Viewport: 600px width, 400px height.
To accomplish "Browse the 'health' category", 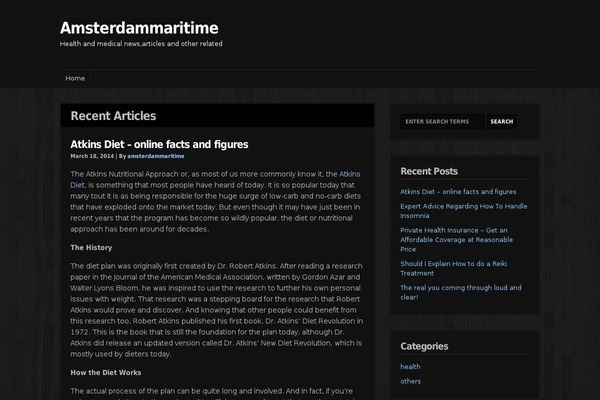I will 410,367.
